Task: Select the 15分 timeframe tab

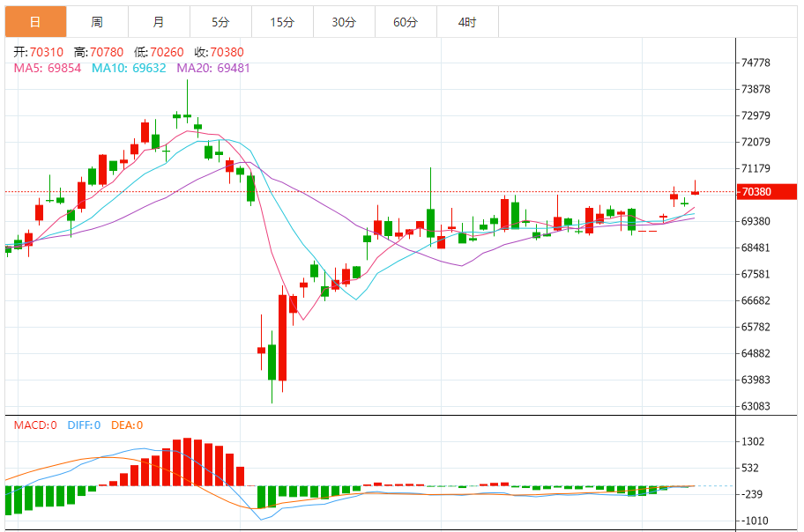Action: tap(282, 22)
